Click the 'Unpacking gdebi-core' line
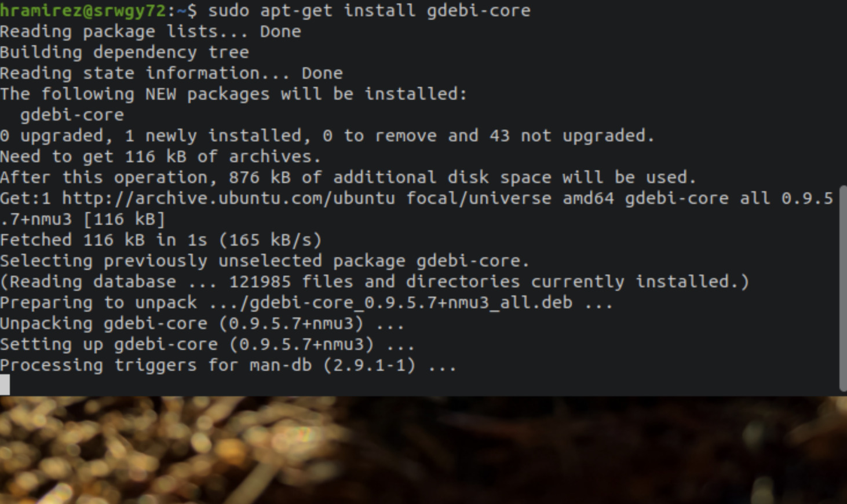The height and width of the screenshot is (504, 847). (202, 324)
